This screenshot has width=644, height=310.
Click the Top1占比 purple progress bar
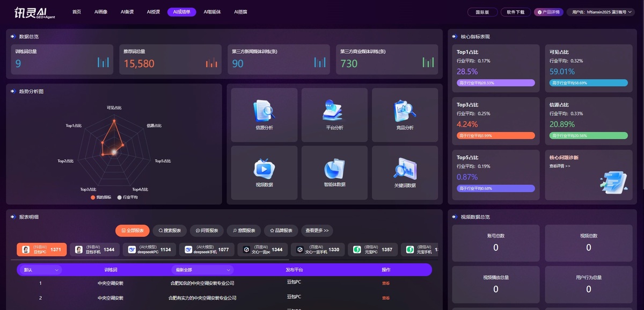[495, 83]
